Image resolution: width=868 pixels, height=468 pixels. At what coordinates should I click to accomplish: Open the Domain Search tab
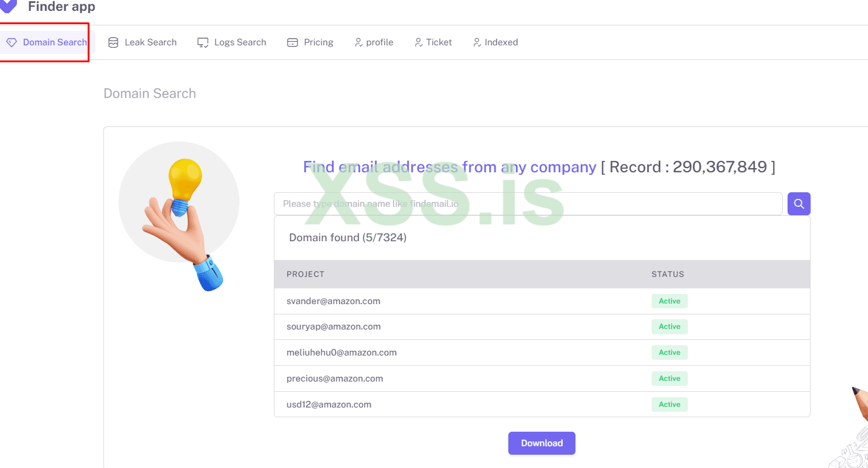(47, 42)
